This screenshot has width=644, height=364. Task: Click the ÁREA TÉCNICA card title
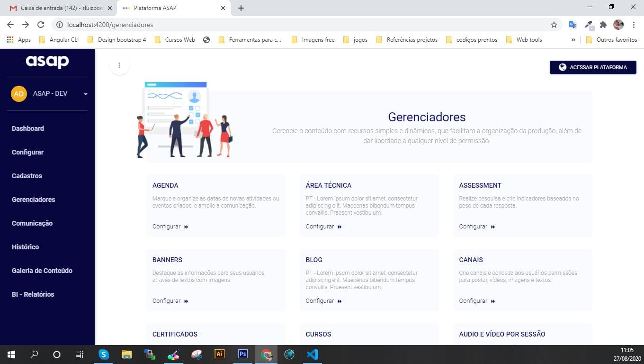pyautogui.click(x=329, y=185)
